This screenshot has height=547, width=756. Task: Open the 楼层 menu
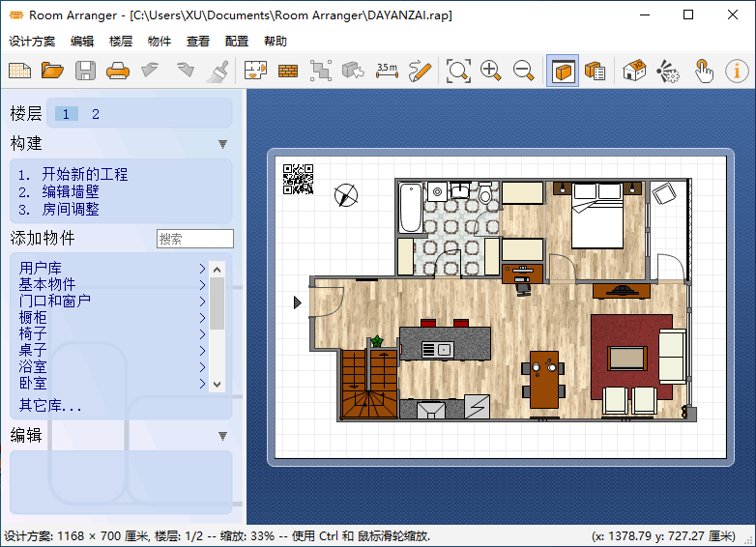[x=121, y=42]
